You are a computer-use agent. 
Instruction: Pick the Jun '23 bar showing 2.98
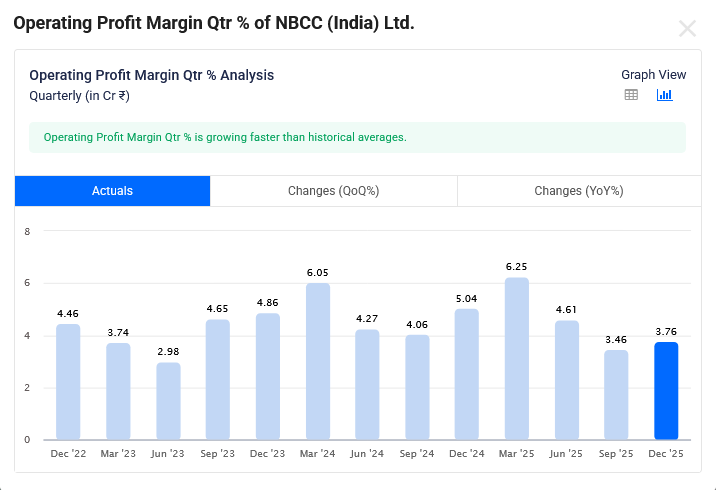pyautogui.click(x=168, y=401)
